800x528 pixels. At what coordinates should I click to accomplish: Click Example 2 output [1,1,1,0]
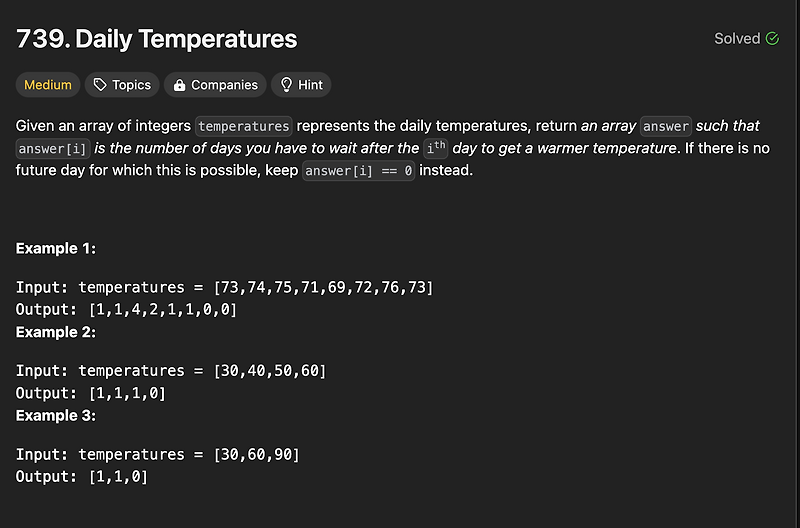(x=127, y=393)
